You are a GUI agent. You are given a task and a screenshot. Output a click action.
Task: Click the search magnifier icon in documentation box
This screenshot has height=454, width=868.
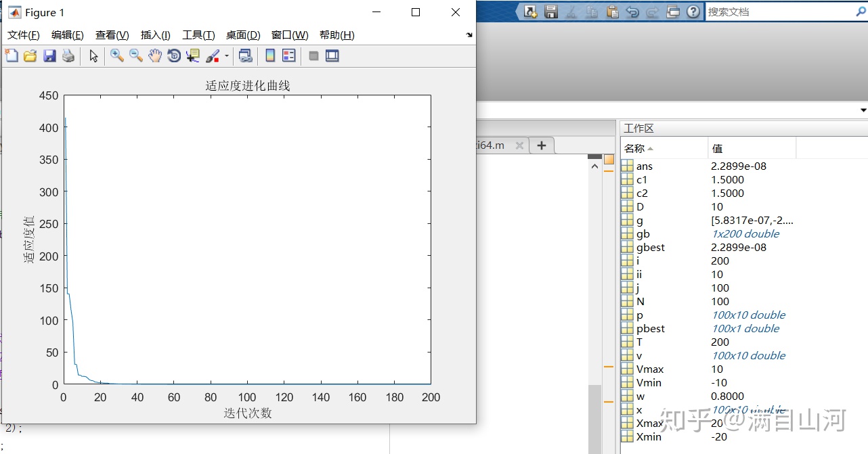click(x=861, y=12)
